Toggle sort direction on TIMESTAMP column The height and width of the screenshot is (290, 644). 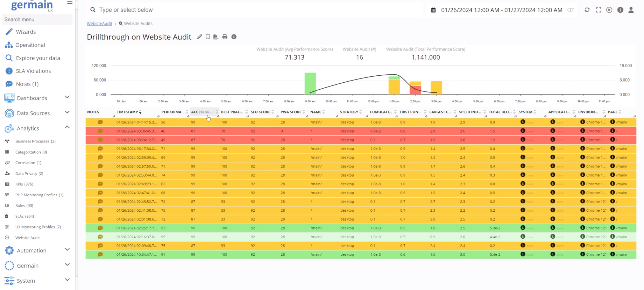[x=140, y=112]
